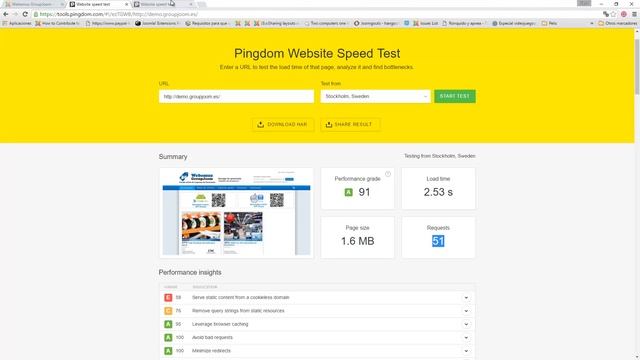Click the key icon in address bar
The width and height of the screenshot is (640, 360).
[x=606, y=14]
